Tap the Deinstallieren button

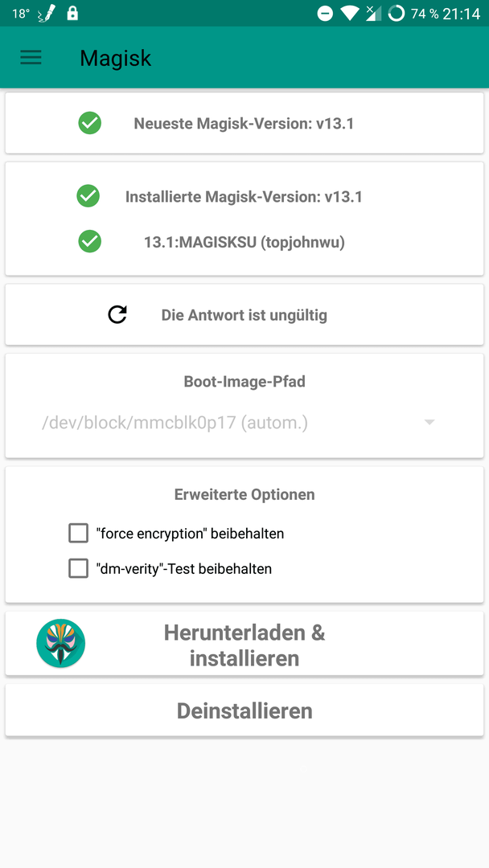[244, 710]
